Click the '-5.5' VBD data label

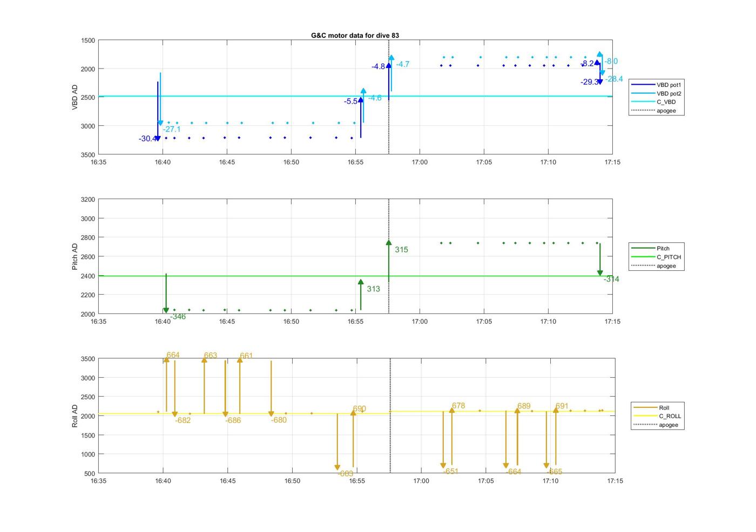[351, 101]
